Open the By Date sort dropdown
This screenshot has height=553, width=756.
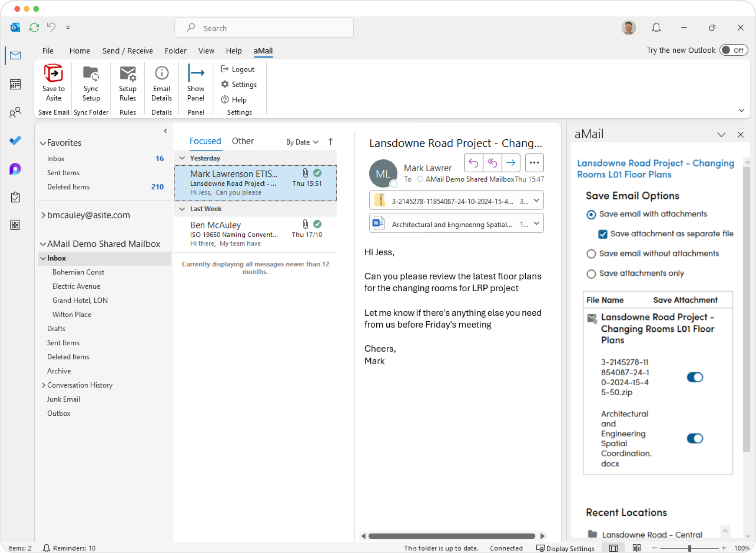click(302, 142)
